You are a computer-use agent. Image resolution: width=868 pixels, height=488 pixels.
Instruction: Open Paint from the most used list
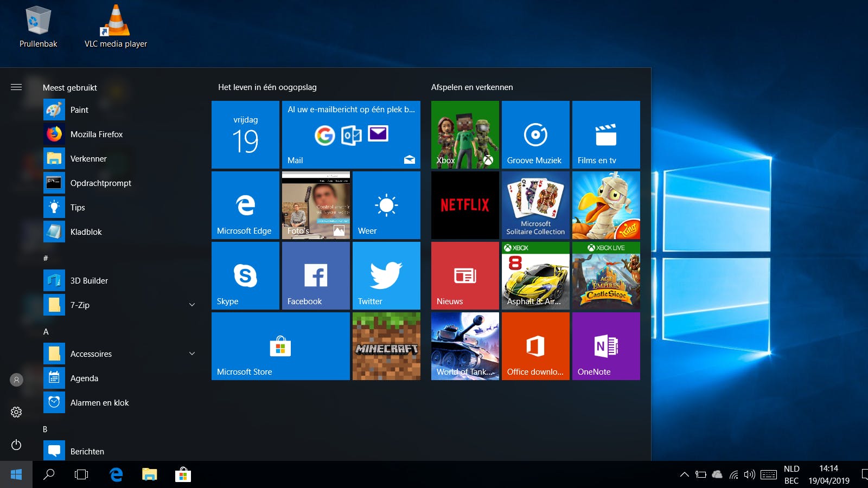tap(119, 110)
